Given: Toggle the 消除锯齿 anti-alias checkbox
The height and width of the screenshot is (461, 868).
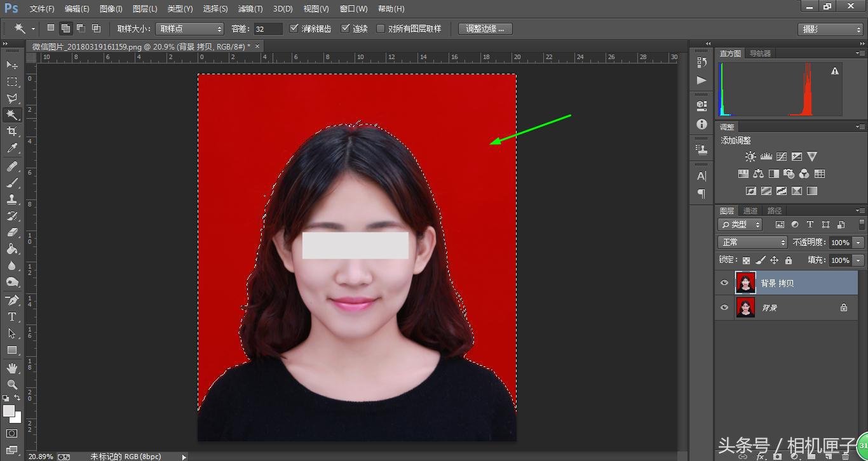Looking at the screenshot, I should coord(294,28).
